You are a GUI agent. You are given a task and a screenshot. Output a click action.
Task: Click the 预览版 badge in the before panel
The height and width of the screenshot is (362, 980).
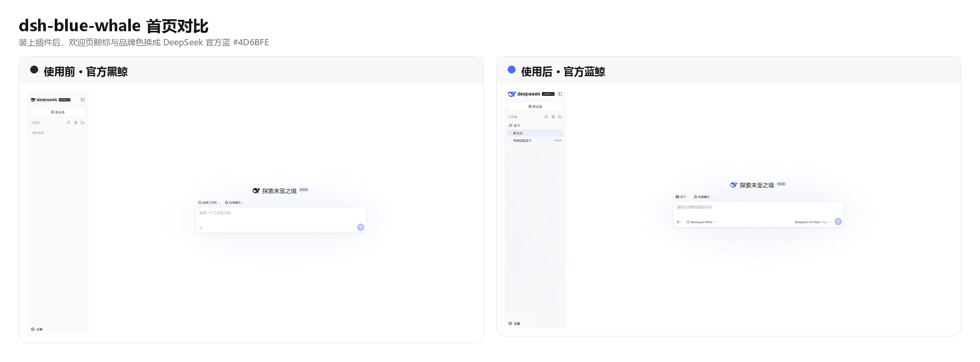[304, 190]
